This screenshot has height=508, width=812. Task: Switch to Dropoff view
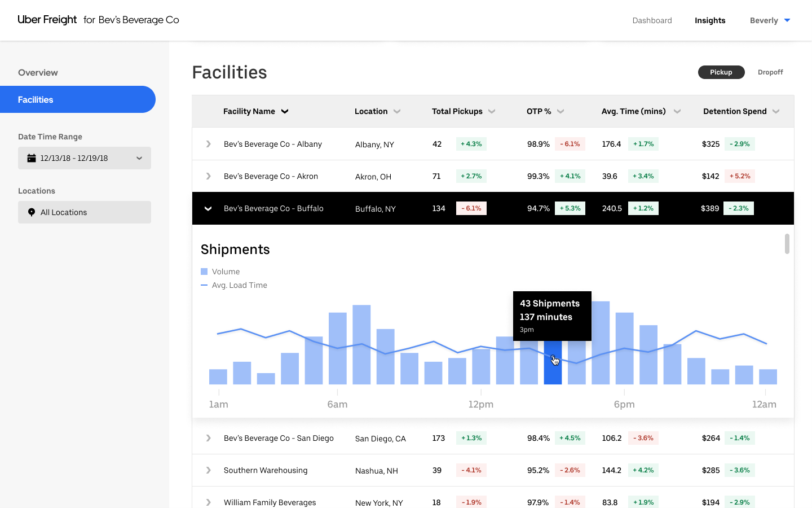(x=770, y=72)
